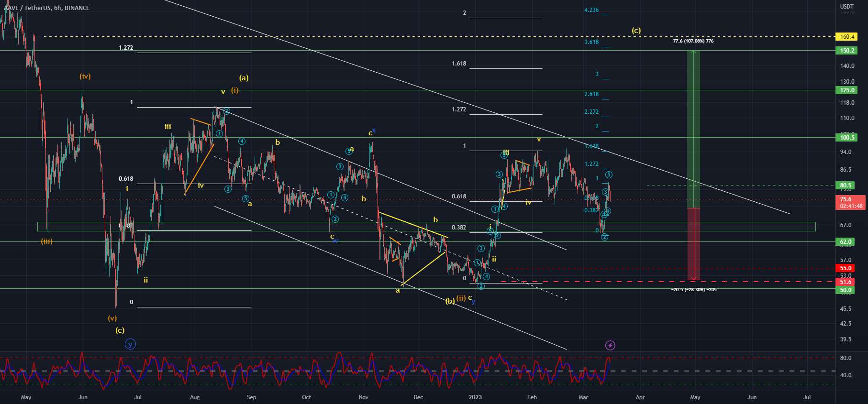Click the 77.6 (107.08%) 776 profit label
The height and width of the screenshot is (404, 868).
(693, 41)
